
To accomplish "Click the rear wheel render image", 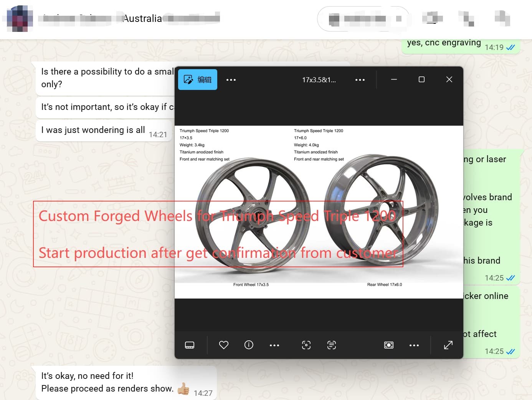I will [381, 211].
